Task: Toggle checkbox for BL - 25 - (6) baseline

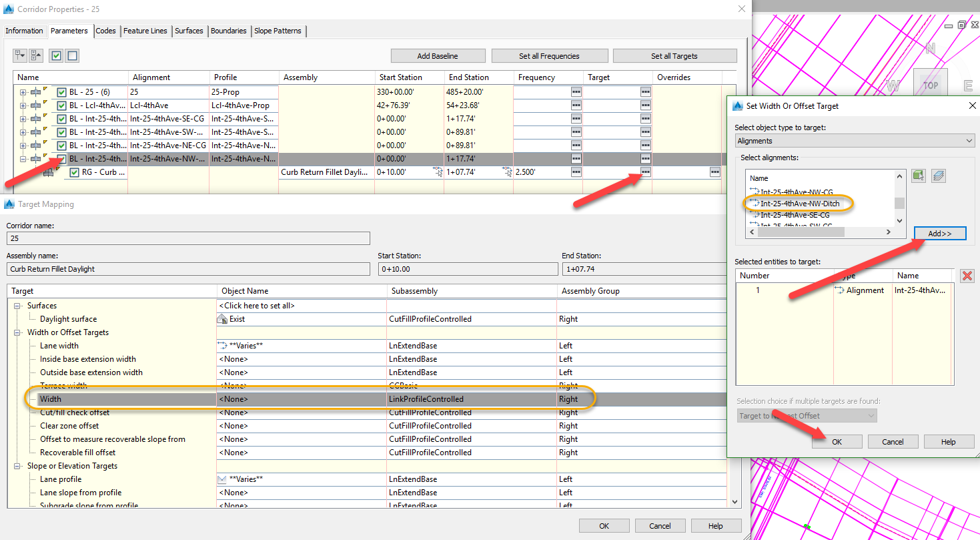Action: (61, 92)
